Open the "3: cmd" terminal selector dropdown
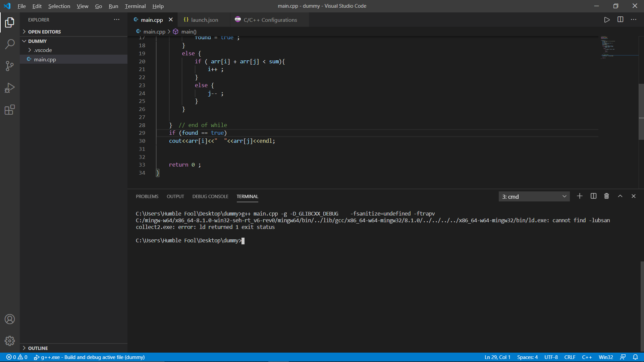Viewport: 644px width, 362px height. click(x=534, y=196)
